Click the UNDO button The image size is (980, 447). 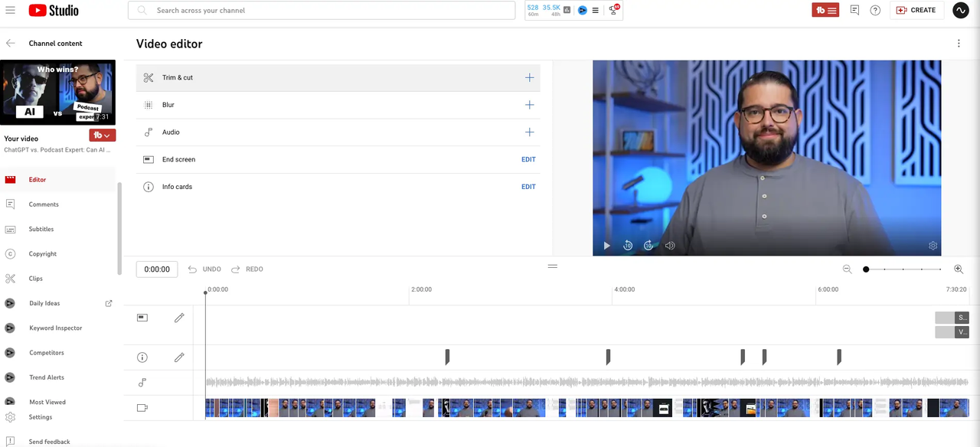pos(204,269)
